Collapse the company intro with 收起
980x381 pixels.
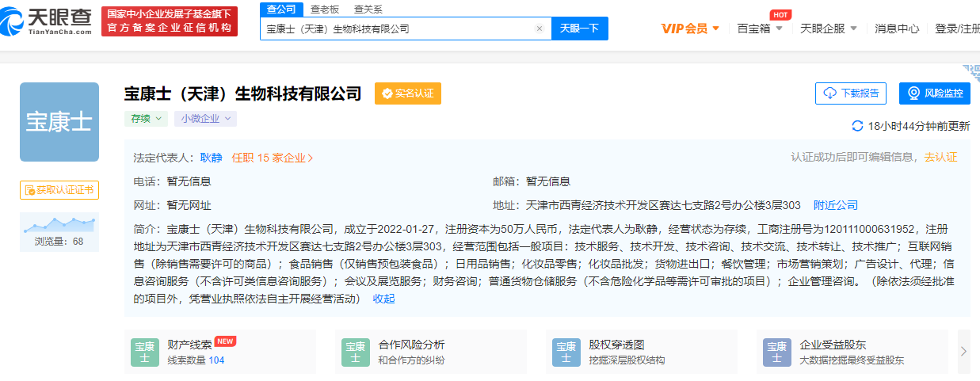click(383, 299)
